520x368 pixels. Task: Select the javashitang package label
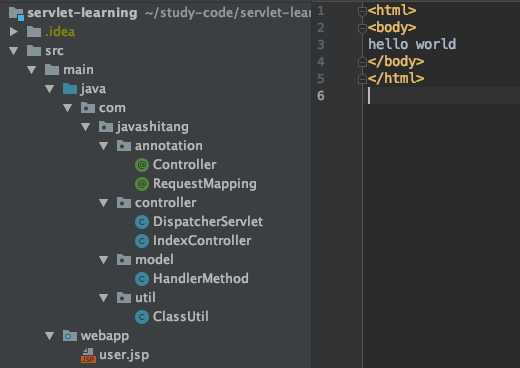coord(153,127)
